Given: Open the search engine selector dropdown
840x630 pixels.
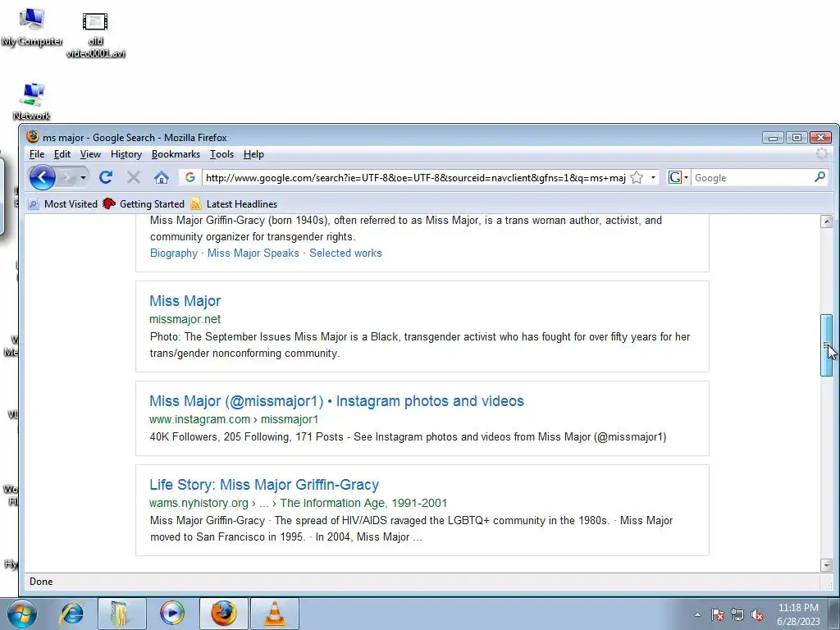Looking at the screenshot, I should pos(678,177).
